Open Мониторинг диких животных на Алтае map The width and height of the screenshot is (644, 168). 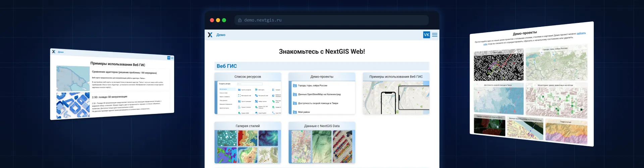(556, 101)
